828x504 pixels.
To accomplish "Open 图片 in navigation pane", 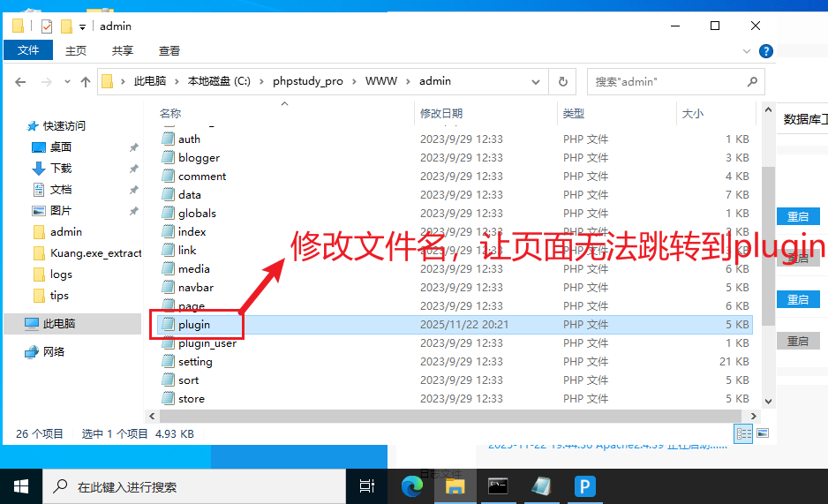I will pos(61,211).
